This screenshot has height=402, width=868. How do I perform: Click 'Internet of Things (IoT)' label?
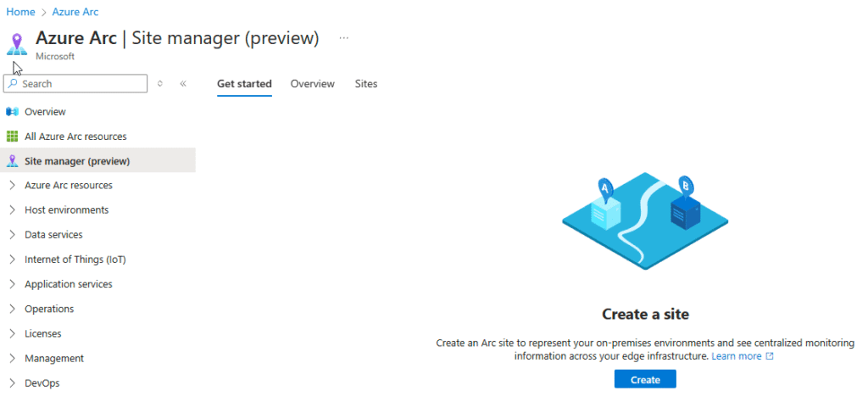[75, 260]
